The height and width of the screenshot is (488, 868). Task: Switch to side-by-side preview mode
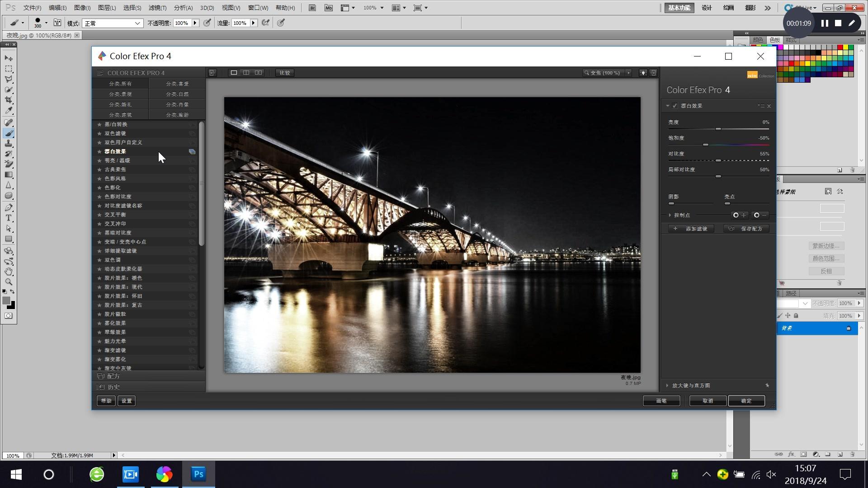[258, 72]
